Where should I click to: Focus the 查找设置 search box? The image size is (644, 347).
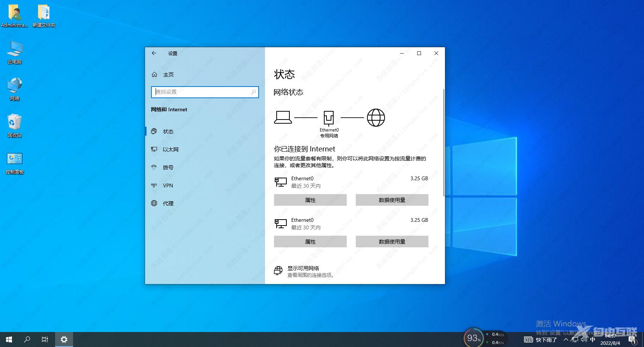(205, 92)
